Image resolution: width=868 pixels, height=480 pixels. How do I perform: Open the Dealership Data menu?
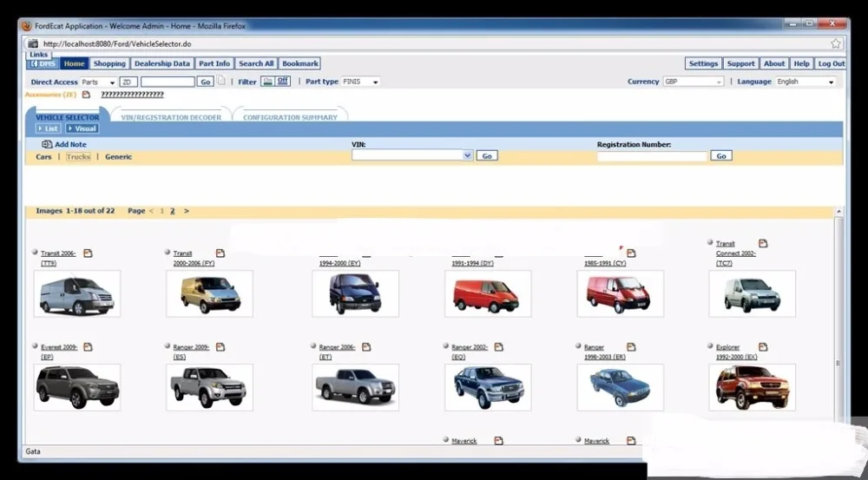[x=162, y=63]
